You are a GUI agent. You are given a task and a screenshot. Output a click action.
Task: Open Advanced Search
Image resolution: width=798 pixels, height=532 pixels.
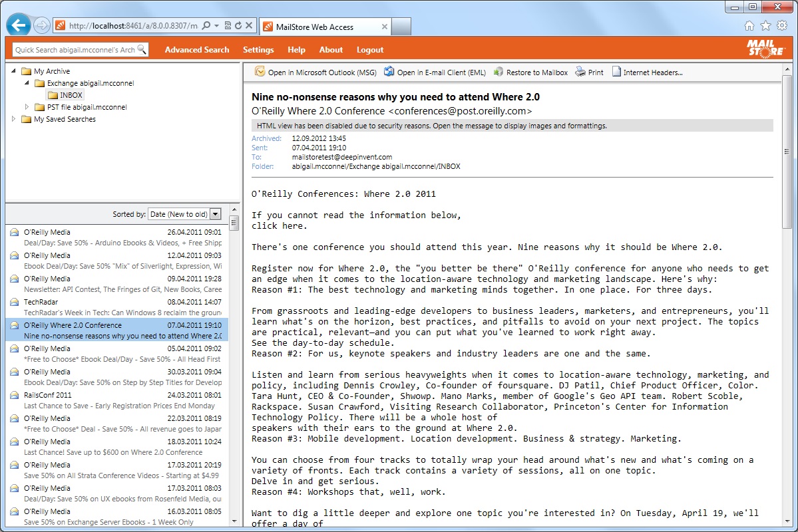(x=197, y=49)
